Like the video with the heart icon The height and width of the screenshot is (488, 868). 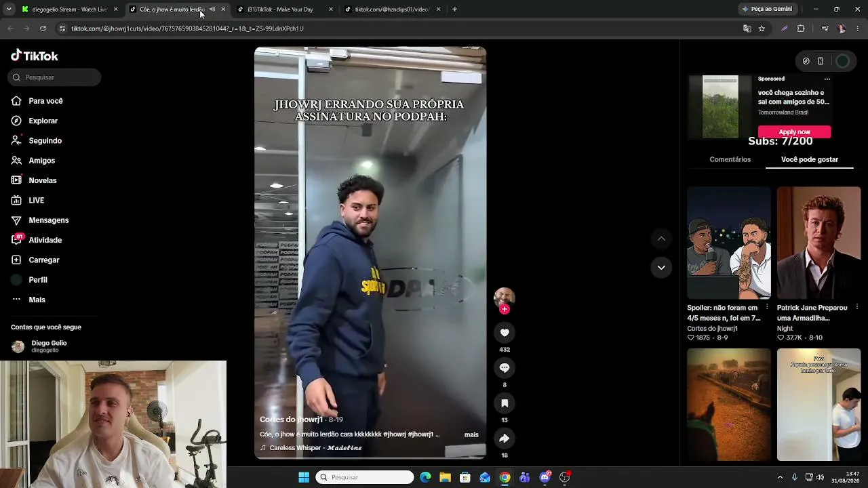505,332
